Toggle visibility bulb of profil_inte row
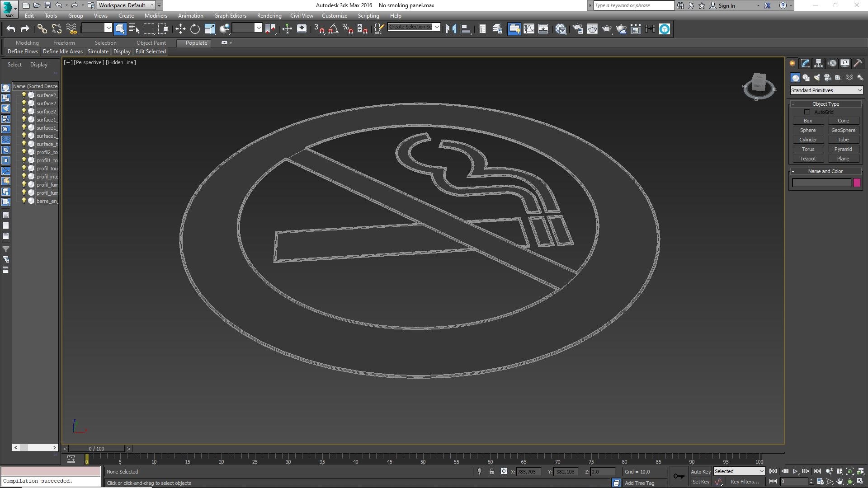This screenshot has height=488, width=868. pyautogui.click(x=24, y=176)
